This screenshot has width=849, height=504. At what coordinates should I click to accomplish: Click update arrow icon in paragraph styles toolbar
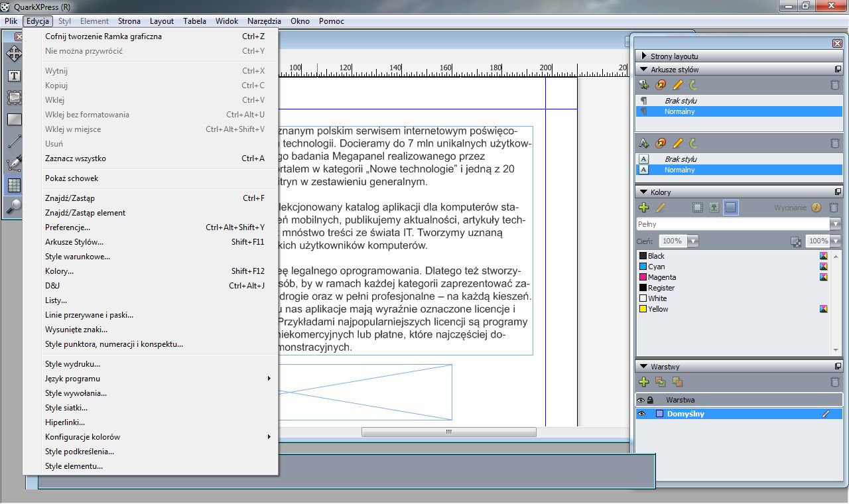pos(693,85)
